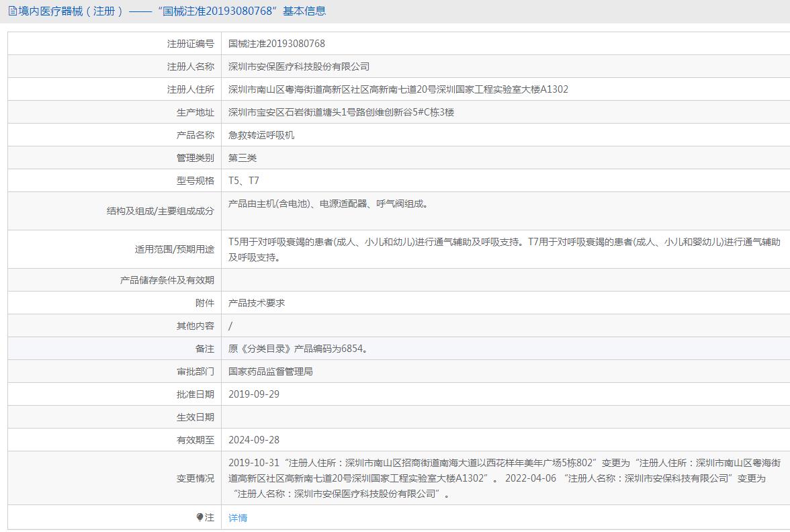This screenshot has width=790, height=532.
Task: Select the page title containing 国械注准20193080768 基本信息
Action: (172, 11)
